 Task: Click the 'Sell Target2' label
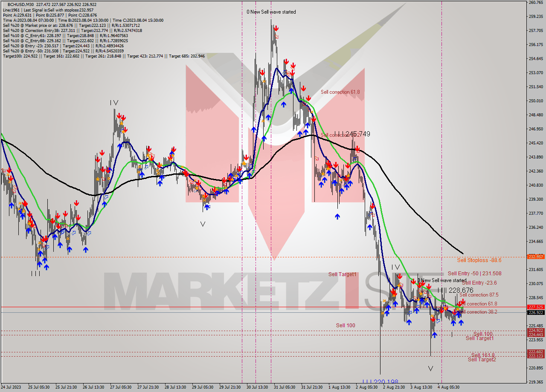482,360
